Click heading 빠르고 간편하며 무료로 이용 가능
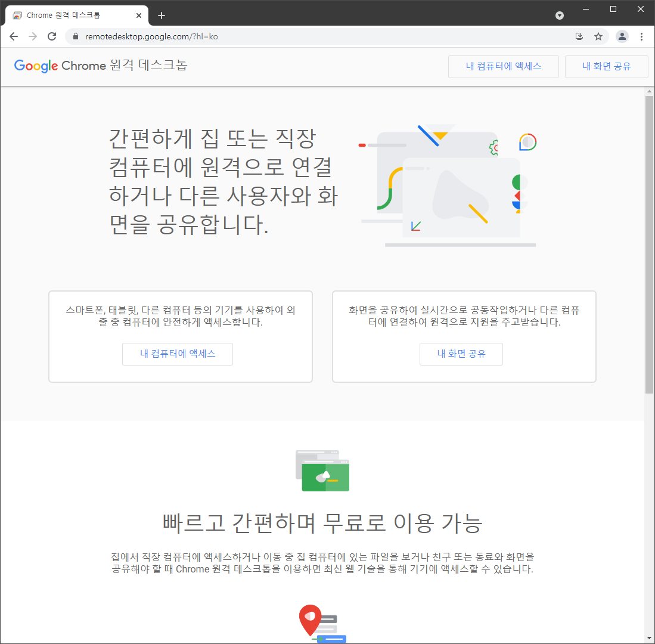The image size is (655, 644). click(322, 522)
